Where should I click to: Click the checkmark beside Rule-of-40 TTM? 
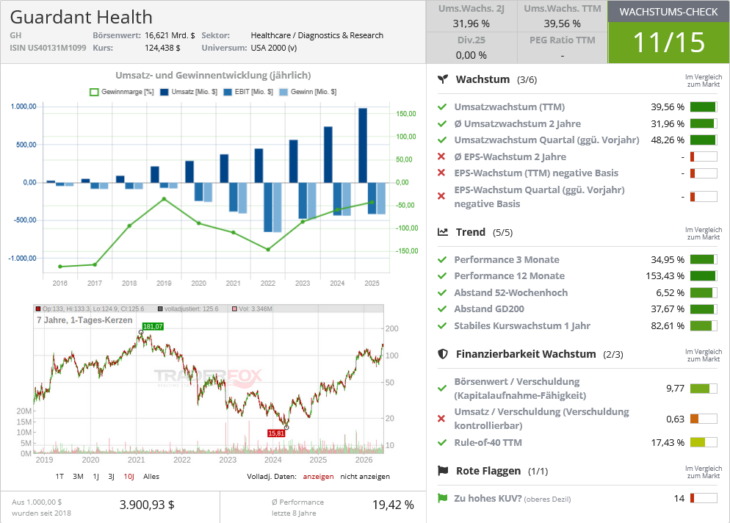(x=442, y=442)
